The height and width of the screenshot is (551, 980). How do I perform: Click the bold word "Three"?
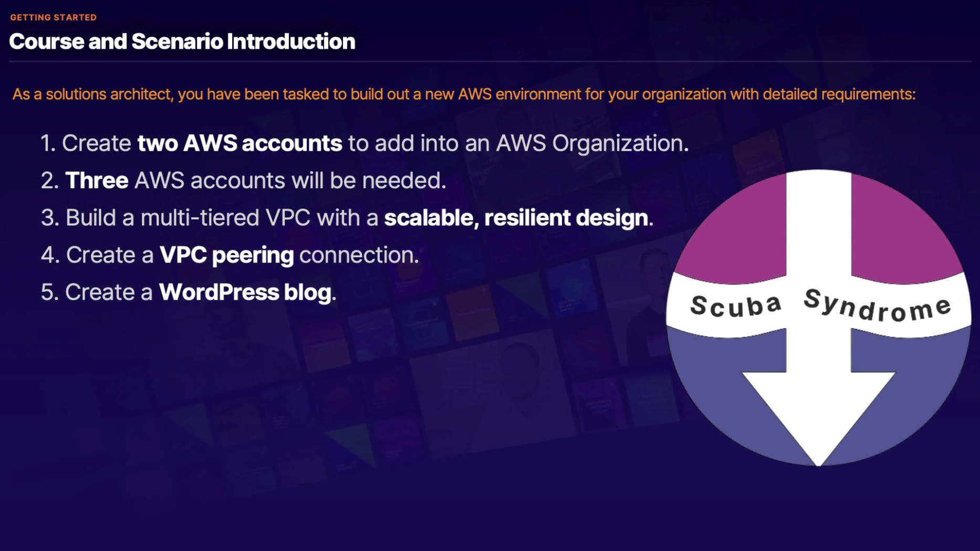click(97, 181)
